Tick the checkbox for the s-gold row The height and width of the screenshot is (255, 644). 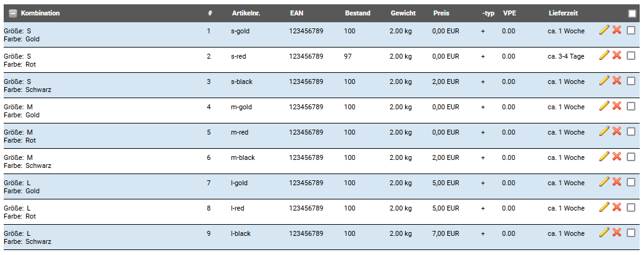631,30
